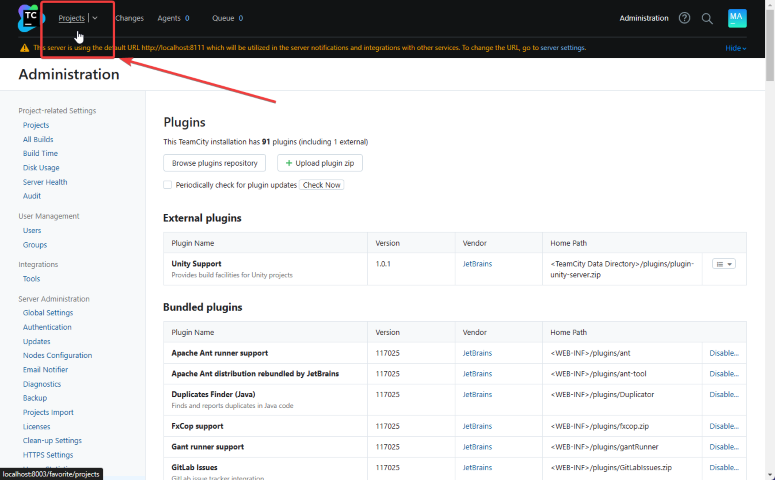Open the Changes tab in header
This screenshot has width=775, height=480.
click(x=129, y=18)
